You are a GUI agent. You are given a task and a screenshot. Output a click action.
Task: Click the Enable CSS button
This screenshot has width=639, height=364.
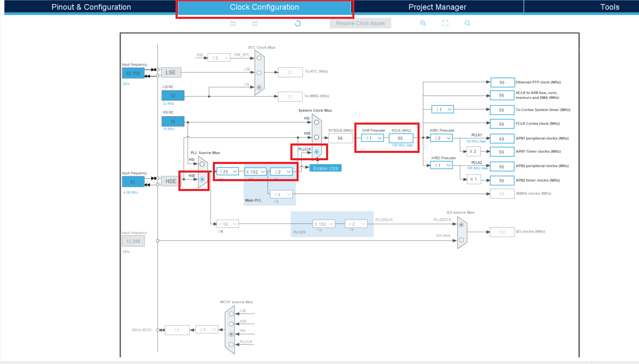(326, 168)
